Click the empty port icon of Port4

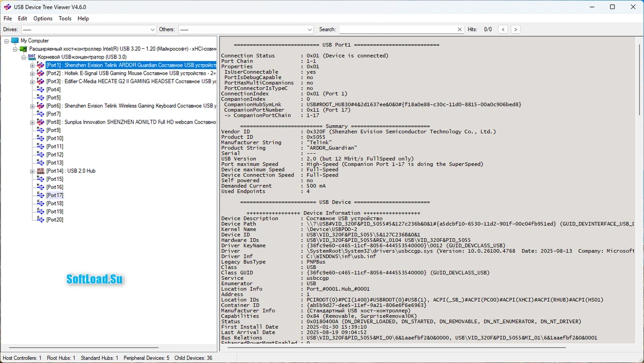[x=41, y=90]
